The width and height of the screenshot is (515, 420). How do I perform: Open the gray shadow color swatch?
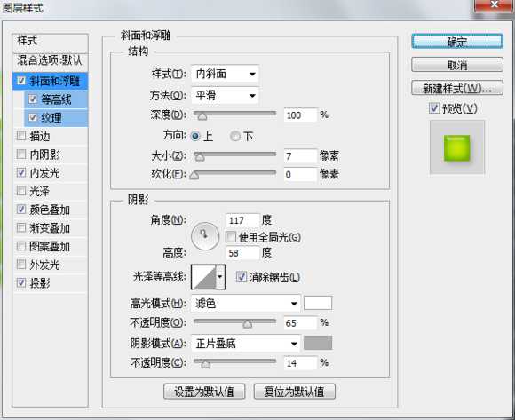click(318, 343)
